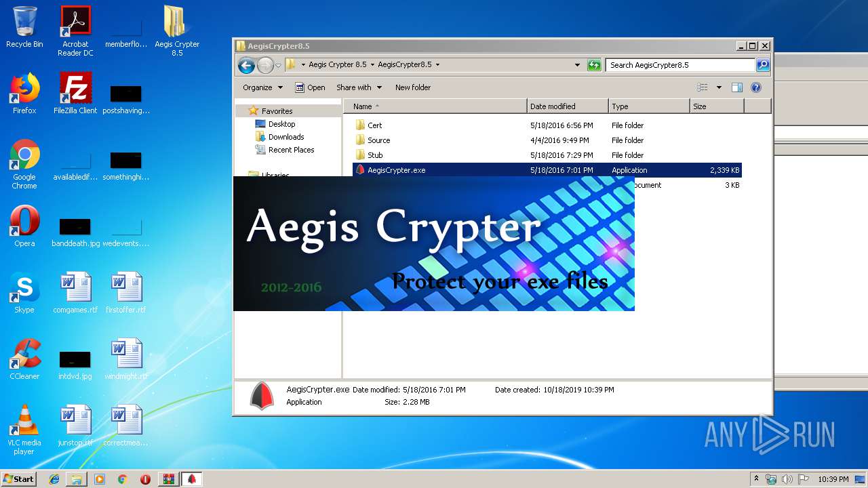Open the Recycle Bin desktop icon
The width and height of the screenshot is (868, 488).
tap(24, 27)
